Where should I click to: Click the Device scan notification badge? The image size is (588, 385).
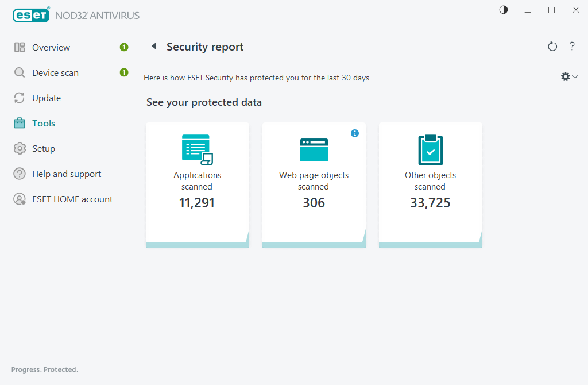click(124, 72)
